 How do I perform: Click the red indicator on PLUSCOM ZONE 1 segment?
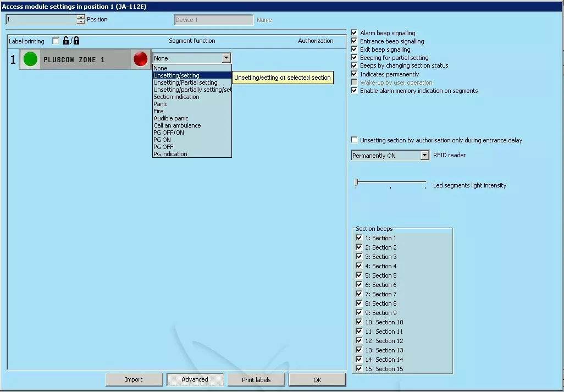point(140,59)
